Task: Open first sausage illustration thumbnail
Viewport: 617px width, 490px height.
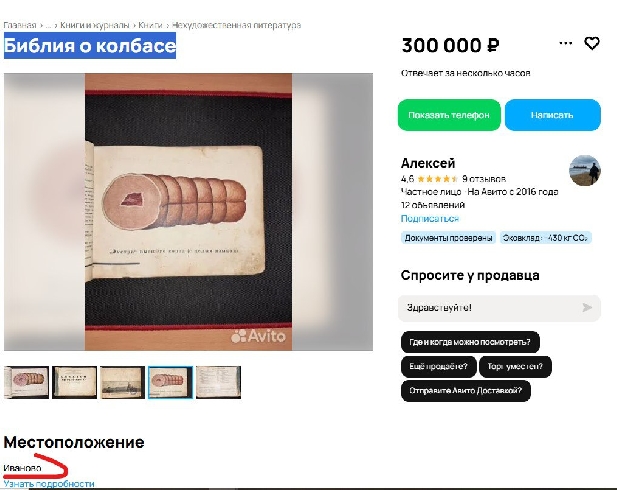Action: coord(26,382)
